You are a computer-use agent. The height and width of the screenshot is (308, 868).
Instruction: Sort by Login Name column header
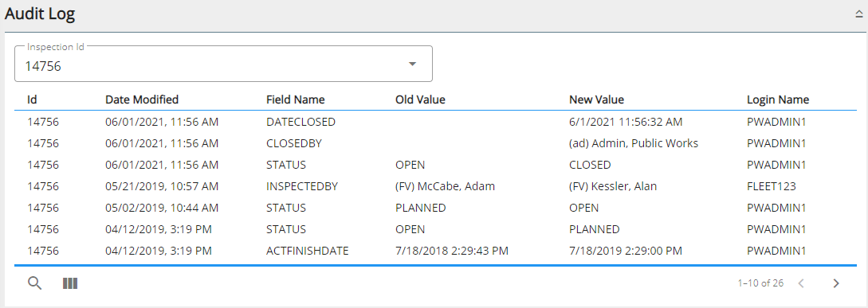click(778, 99)
